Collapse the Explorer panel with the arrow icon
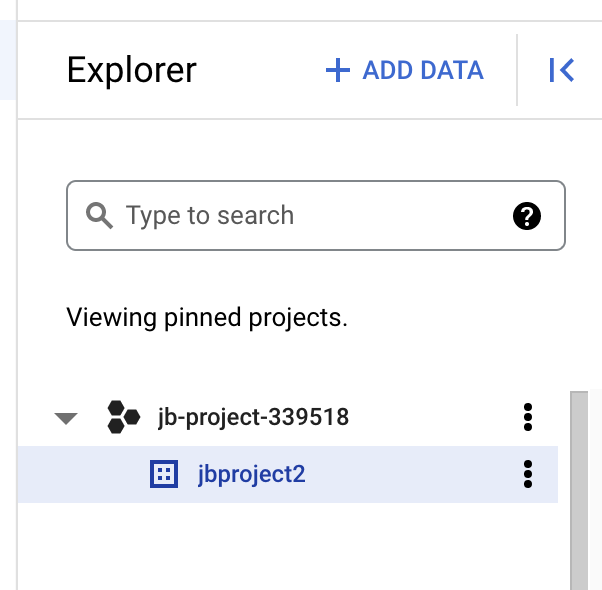This screenshot has height=590, width=602. click(561, 70)
